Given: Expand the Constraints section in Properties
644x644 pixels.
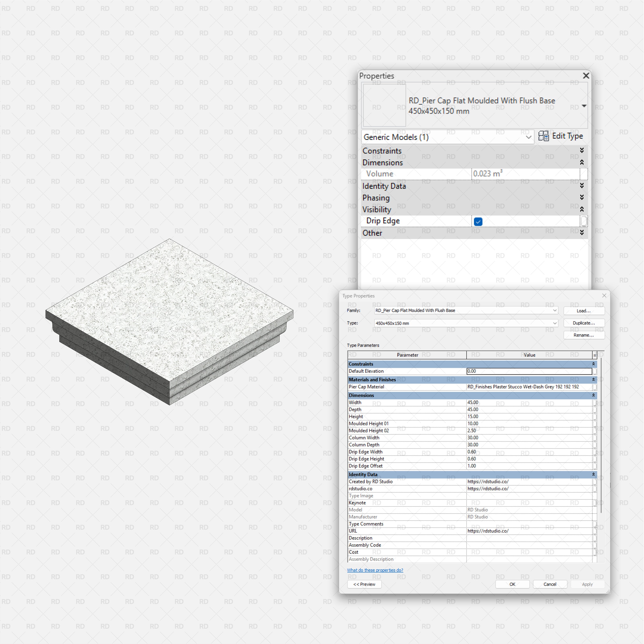Looking at the screenshot, I should (582, 151).
